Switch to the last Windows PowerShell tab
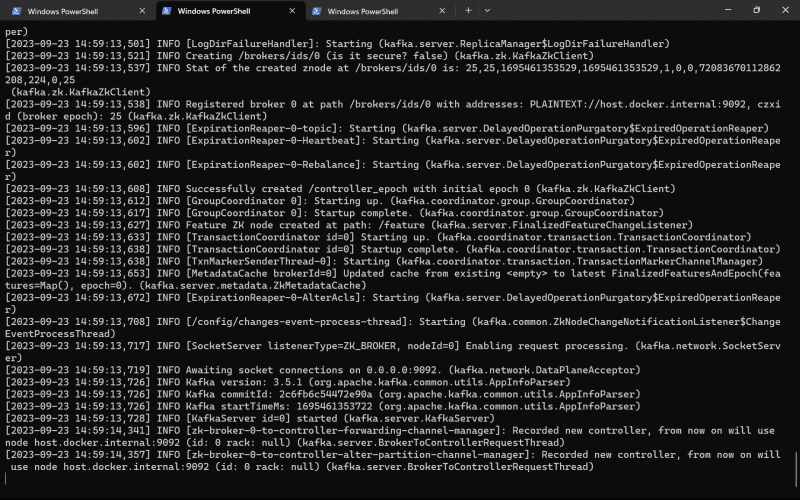This screenshot has height=500, width=800. [381, 11]
